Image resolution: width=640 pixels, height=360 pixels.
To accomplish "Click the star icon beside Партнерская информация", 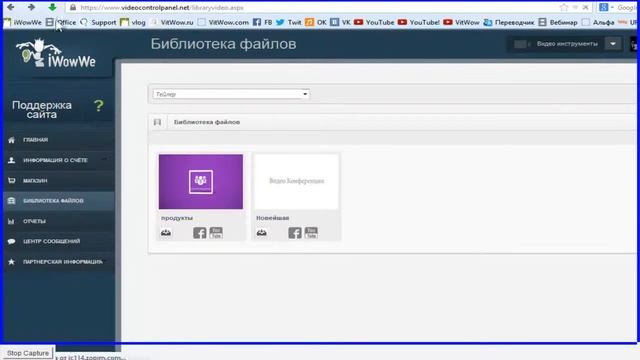I will (x=11, y=262).
